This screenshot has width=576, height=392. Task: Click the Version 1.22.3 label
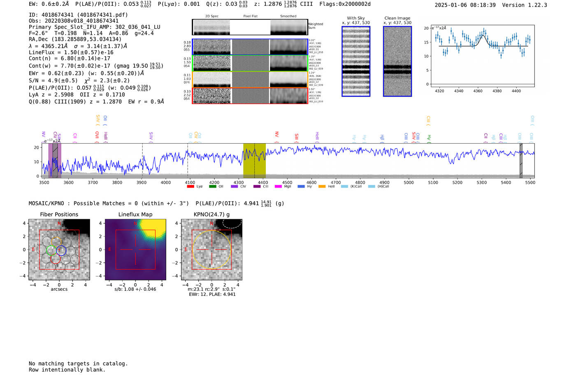pos(525,5)
